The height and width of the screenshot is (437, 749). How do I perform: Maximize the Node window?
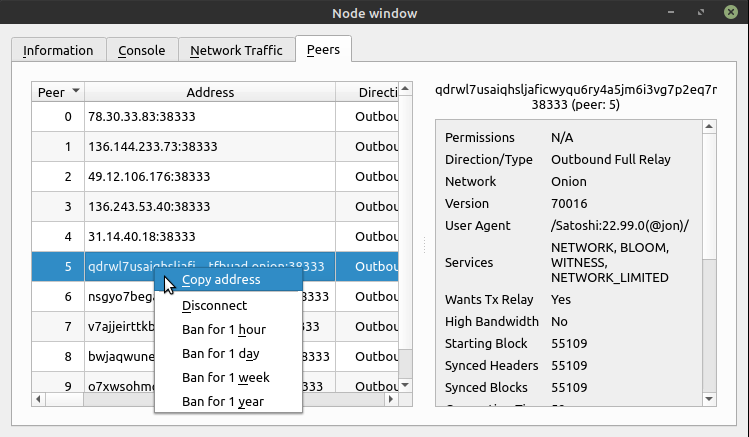[x=701, y=12]
